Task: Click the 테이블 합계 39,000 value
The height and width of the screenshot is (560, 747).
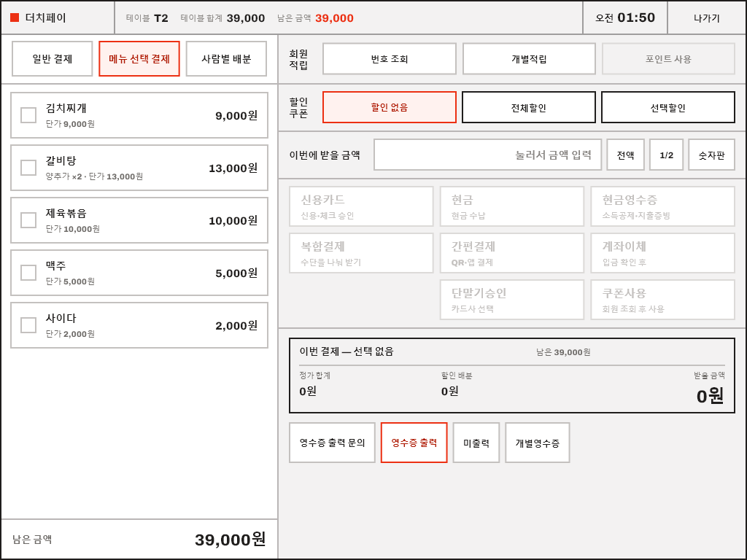Action: [x=245, y=18]
